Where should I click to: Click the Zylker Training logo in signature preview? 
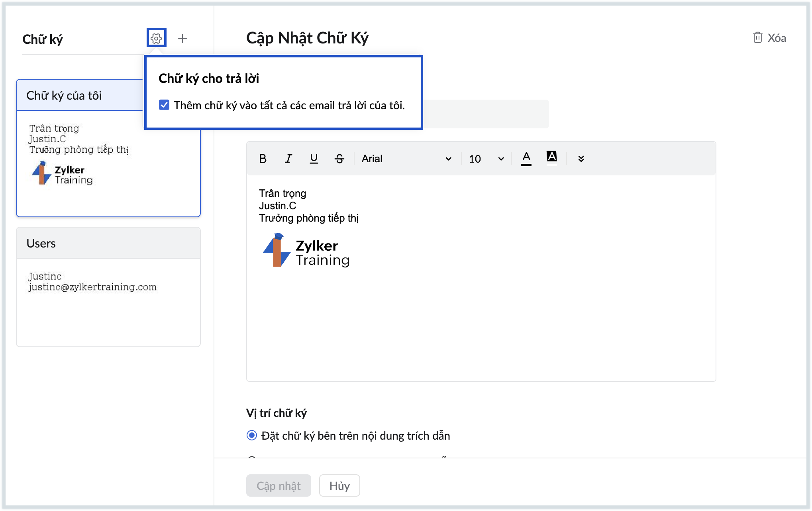pos(62,173)
